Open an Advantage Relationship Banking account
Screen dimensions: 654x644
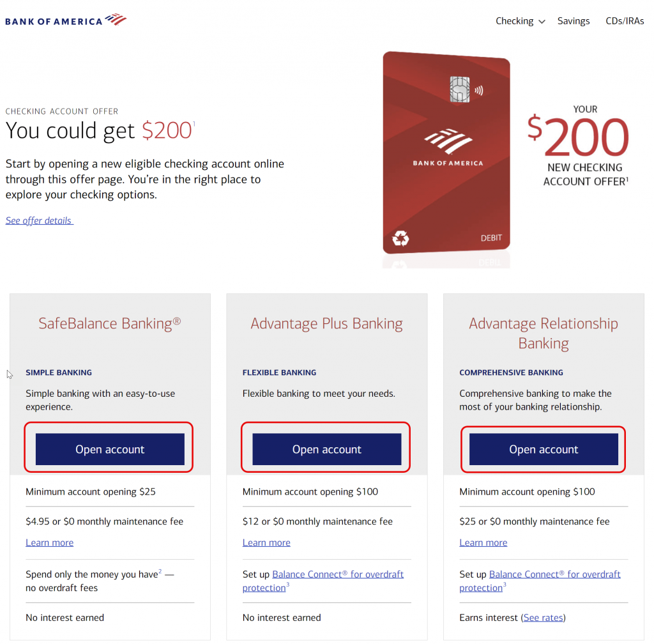543,449
